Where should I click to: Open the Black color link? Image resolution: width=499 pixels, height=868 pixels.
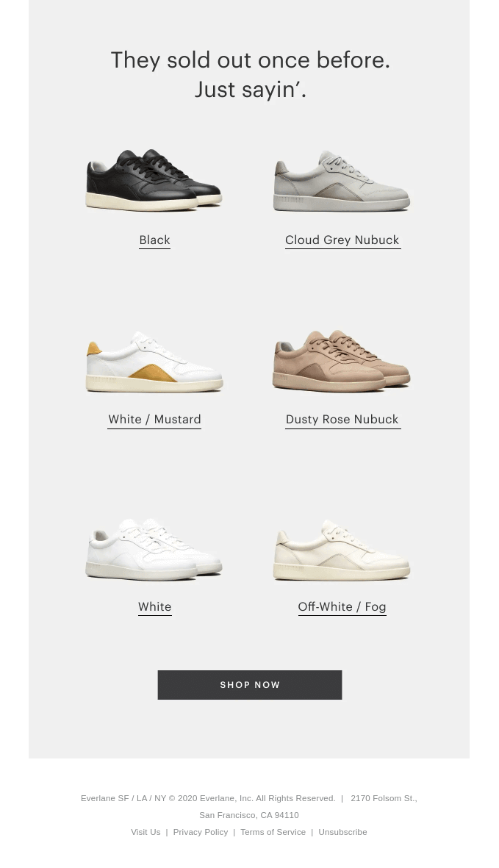click(x=154, y=240)
